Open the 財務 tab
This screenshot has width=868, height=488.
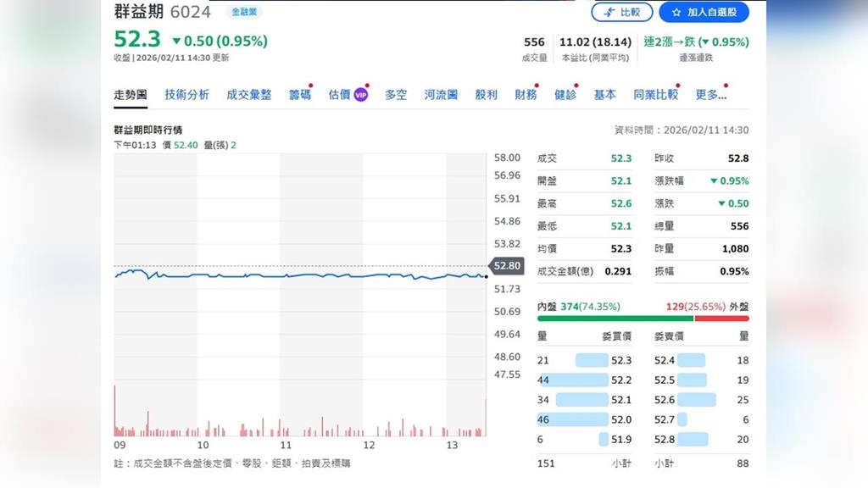526,95
